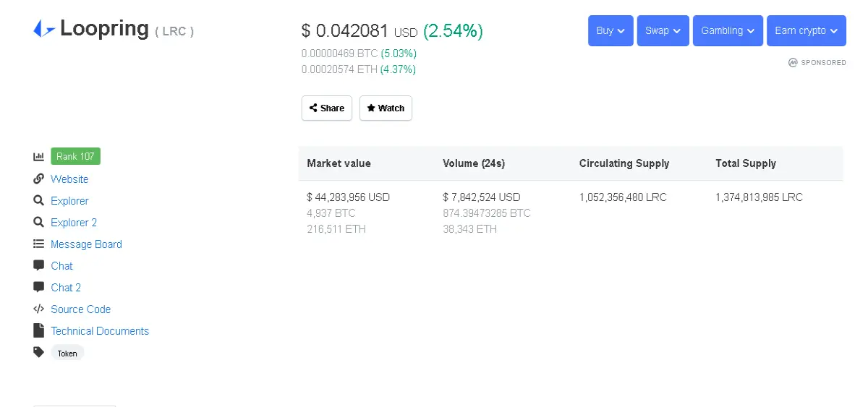
Task: Expand the Gambling dropdown menu
Action: point(728,30)
